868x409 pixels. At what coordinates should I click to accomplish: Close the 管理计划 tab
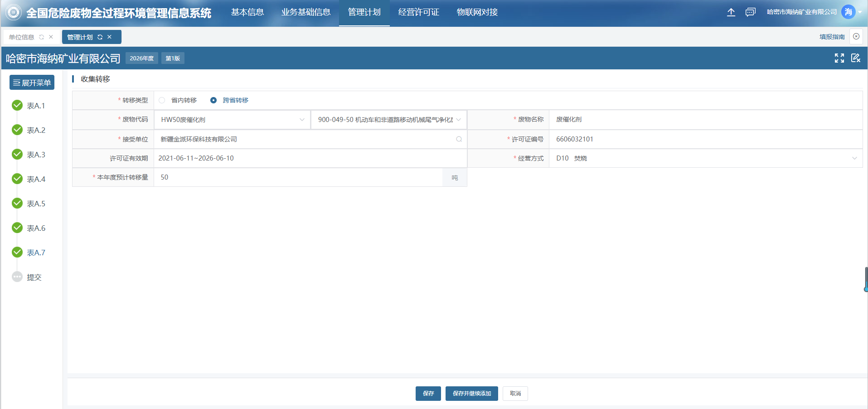pyautogui.click(x=109, y=37)
